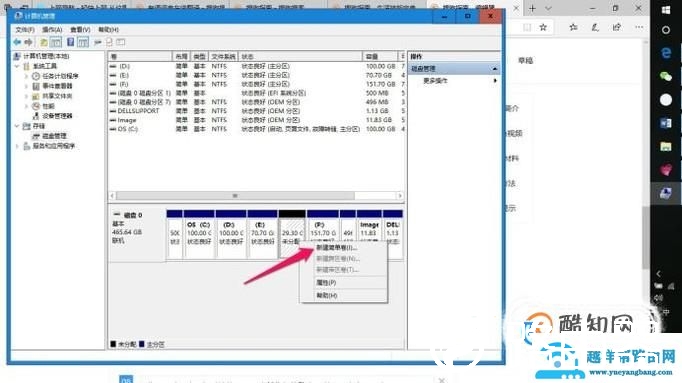Open the Edge tab list chevron
682x383 pixels.
click(x=548, y=8)
